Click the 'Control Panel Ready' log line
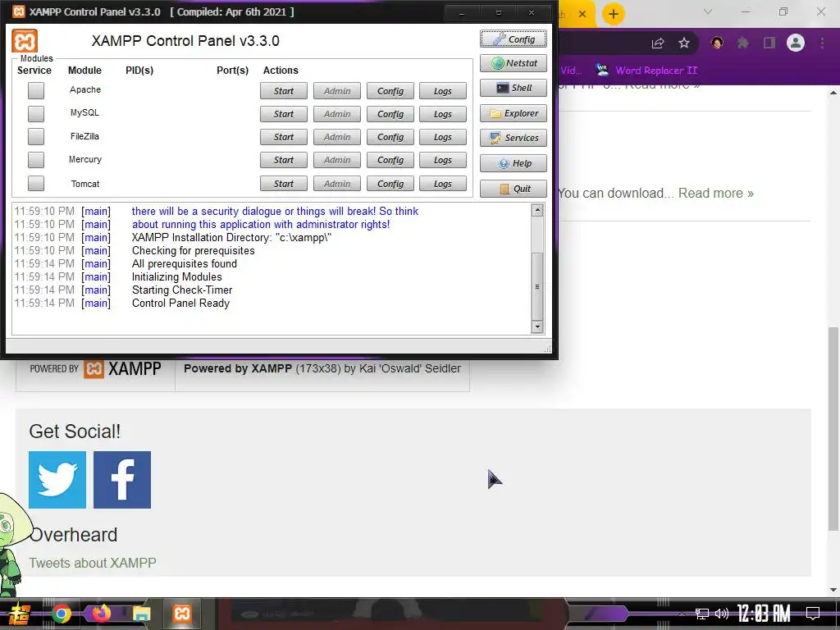Image resolution: width=840 pixels, height=630 pixels. coord(180,304)
